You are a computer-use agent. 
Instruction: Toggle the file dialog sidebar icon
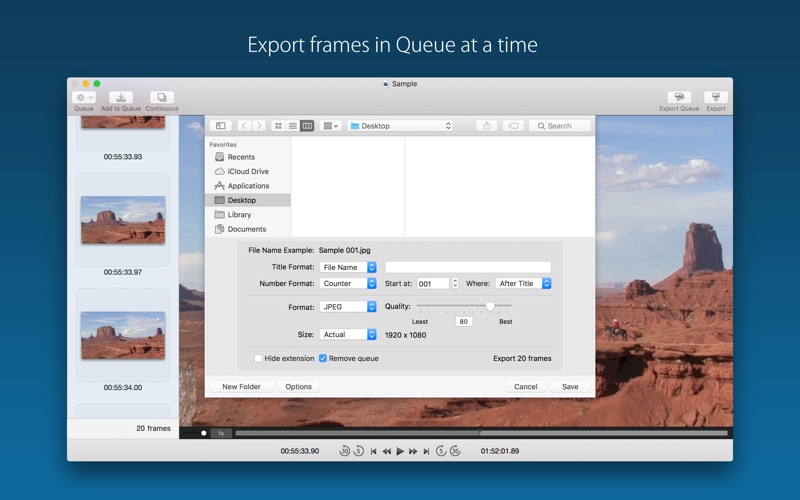221,126
